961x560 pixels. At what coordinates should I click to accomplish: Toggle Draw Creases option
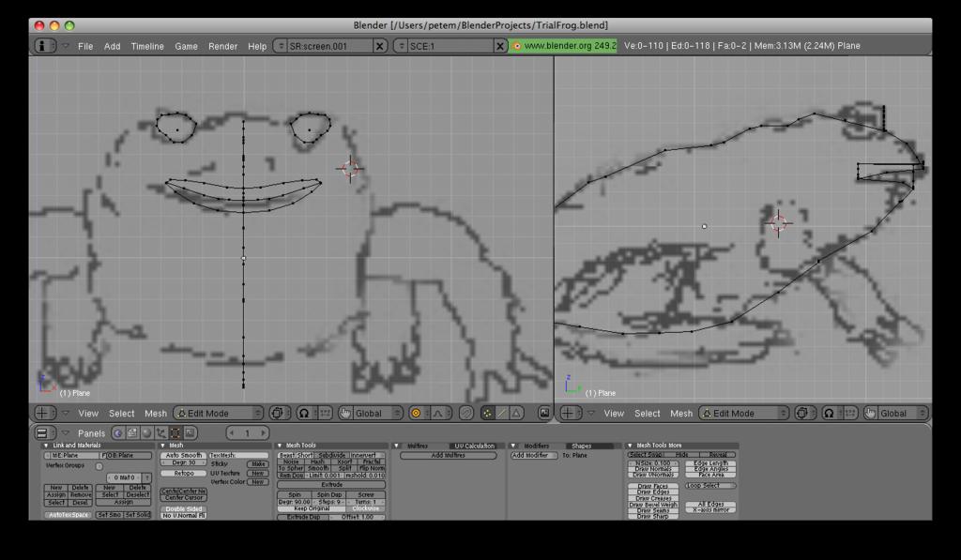653,498
